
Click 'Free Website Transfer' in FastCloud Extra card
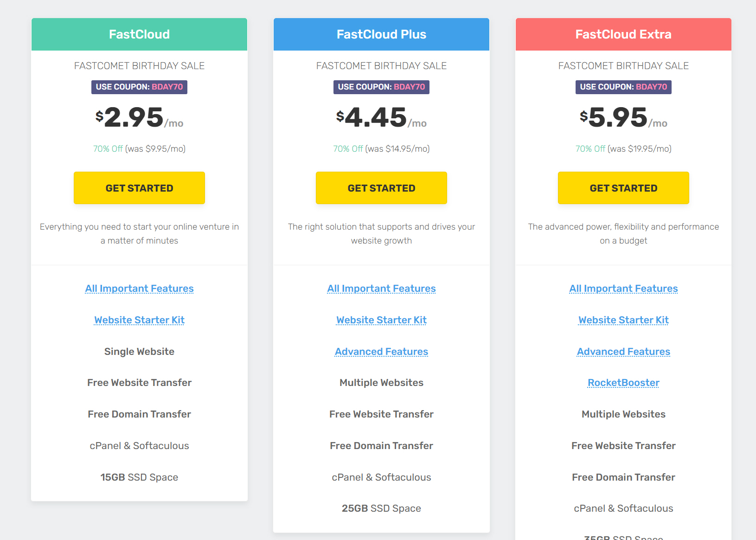point(623,446)
